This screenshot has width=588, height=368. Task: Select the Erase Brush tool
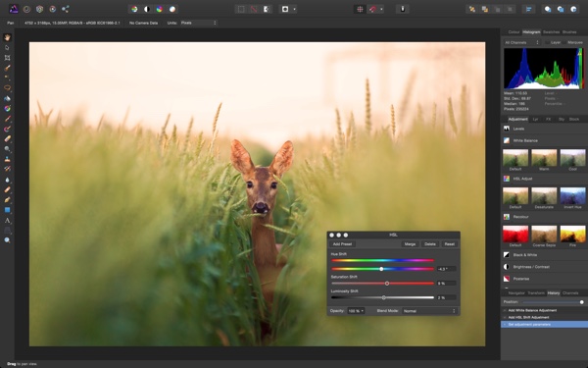7,139
